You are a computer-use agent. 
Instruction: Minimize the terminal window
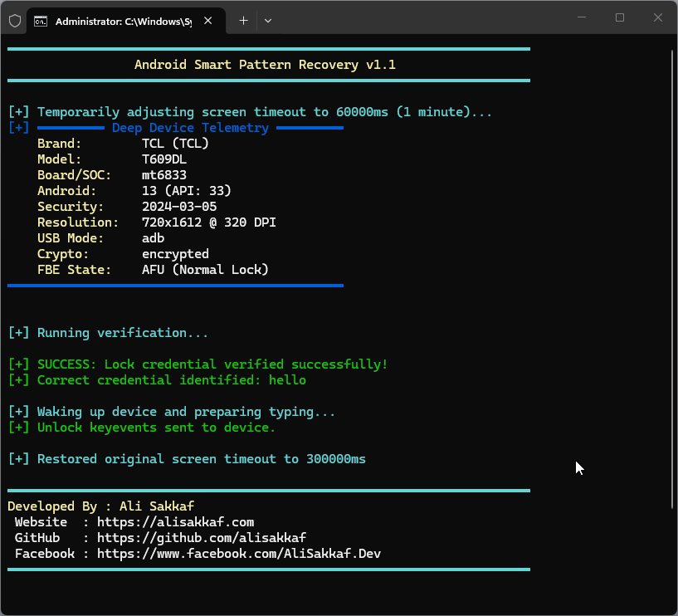(x=582, y=17)
